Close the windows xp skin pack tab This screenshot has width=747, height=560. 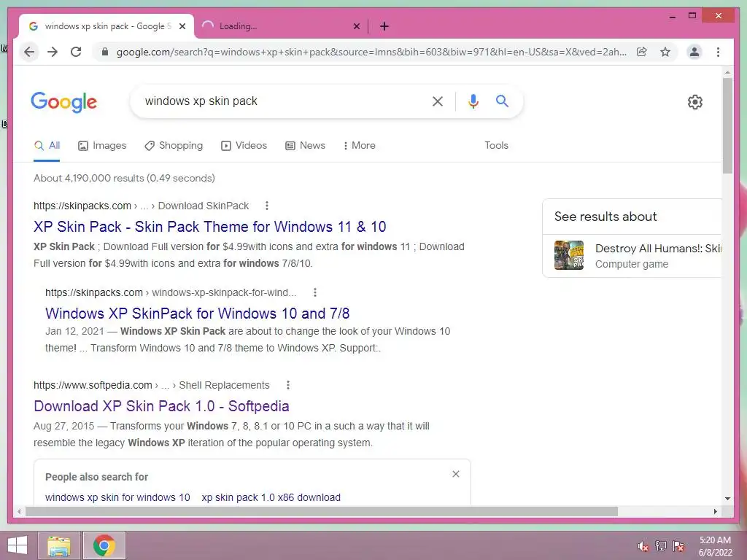point(182,26)
